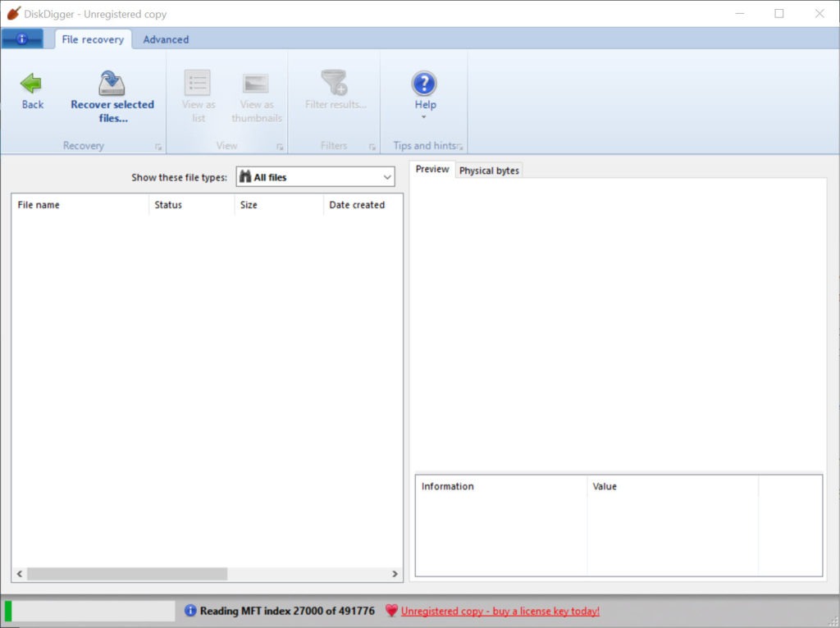Sort by File name column header
Screen dimensions: 840x628
(x=80, y=204)
